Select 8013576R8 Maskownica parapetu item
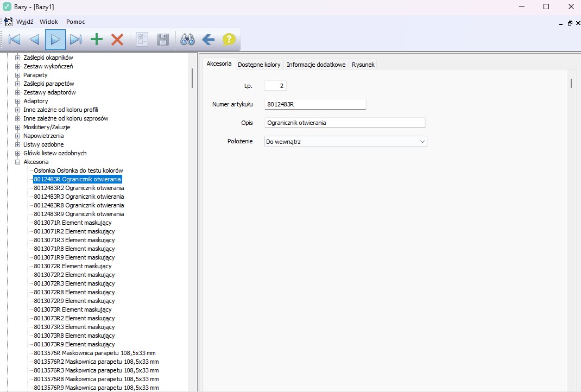This screenshot has width=581, height=392. (96, 379)
